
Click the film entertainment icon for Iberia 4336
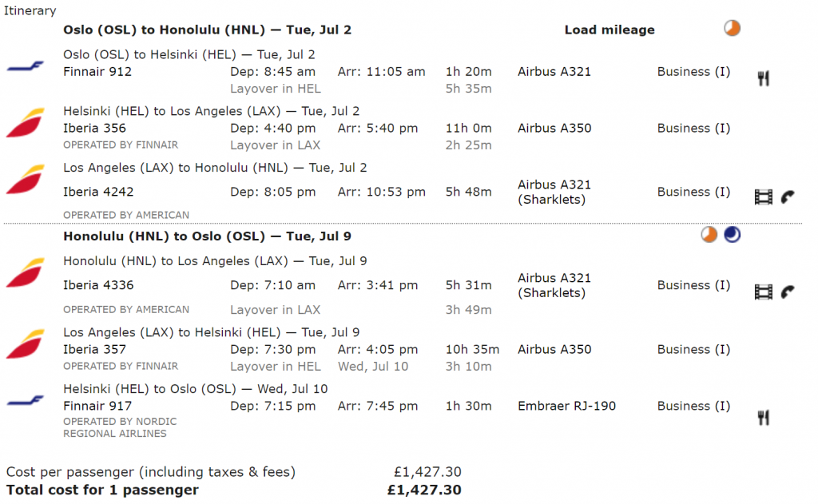(x=763, y=292)
